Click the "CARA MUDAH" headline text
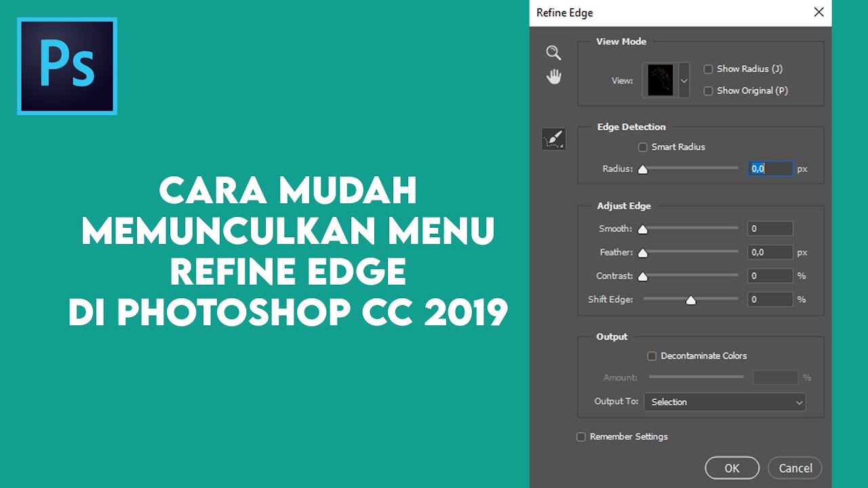This screenshot has height=488, width=868. [288, 191]
